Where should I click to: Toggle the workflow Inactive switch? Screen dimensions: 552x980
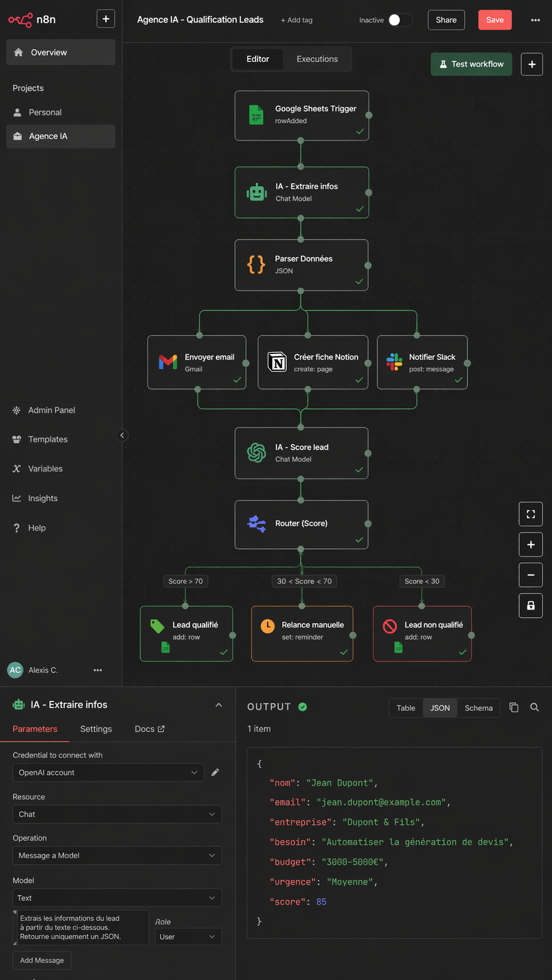click(400, 20)
